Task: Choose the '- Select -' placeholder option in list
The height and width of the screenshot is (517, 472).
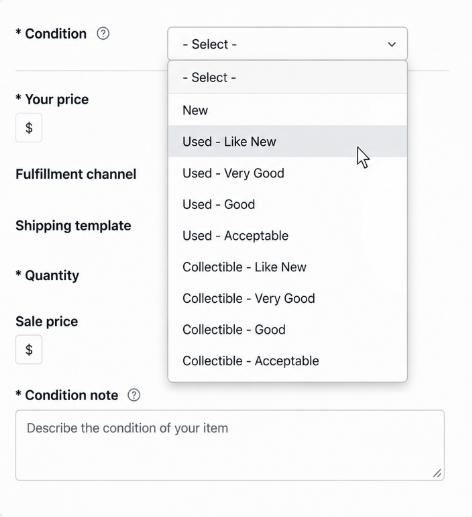Action: point(287,77)
